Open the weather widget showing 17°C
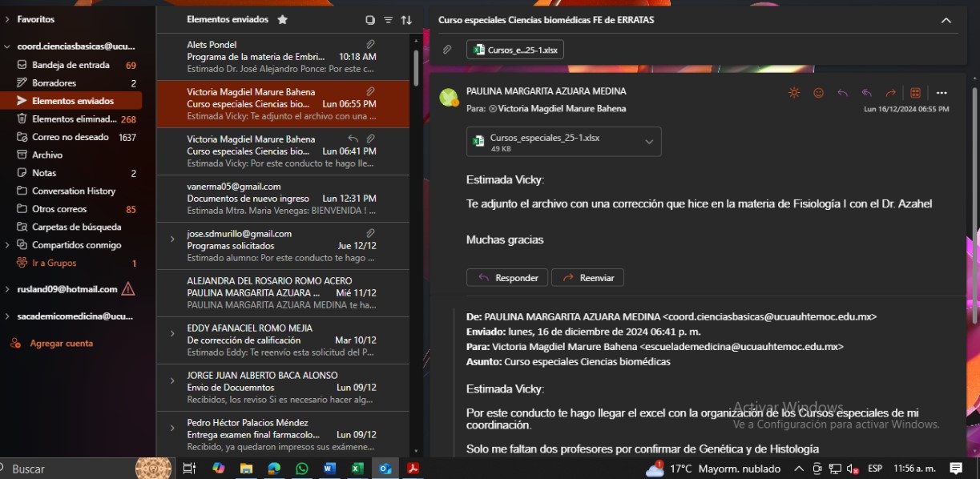Screen dimensions: 980x479 [x=713, y=469]
